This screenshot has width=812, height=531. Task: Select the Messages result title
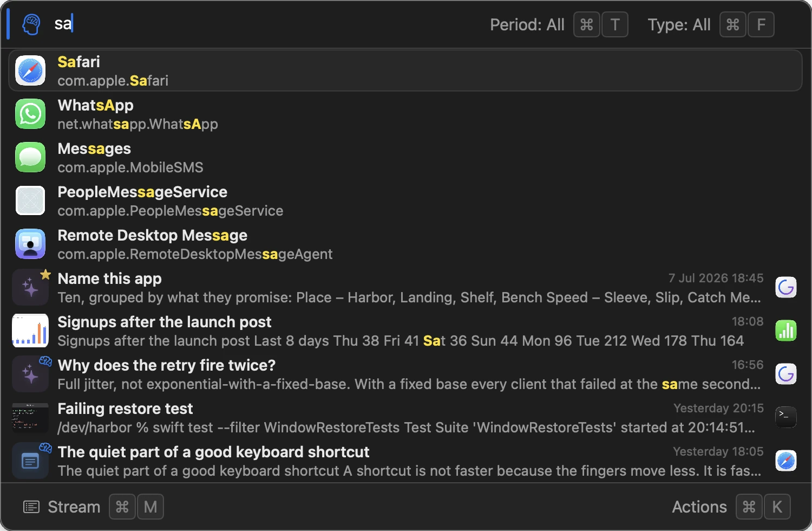(94, 148)
